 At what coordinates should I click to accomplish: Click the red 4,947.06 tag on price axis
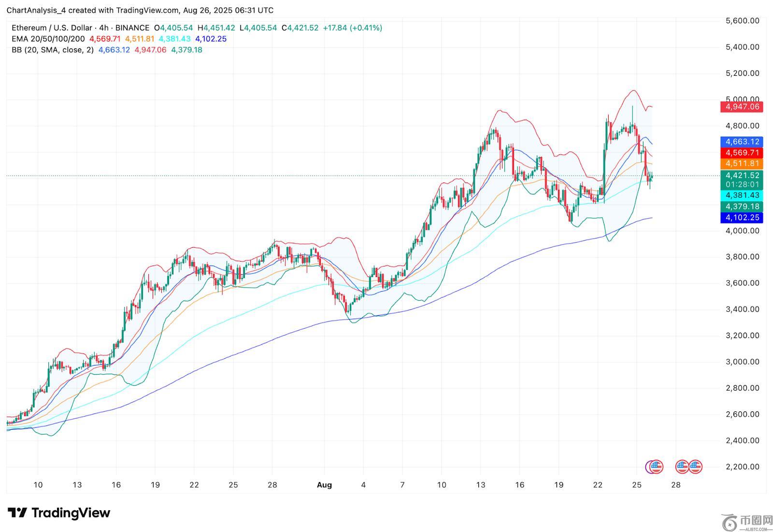click(742, 107)
